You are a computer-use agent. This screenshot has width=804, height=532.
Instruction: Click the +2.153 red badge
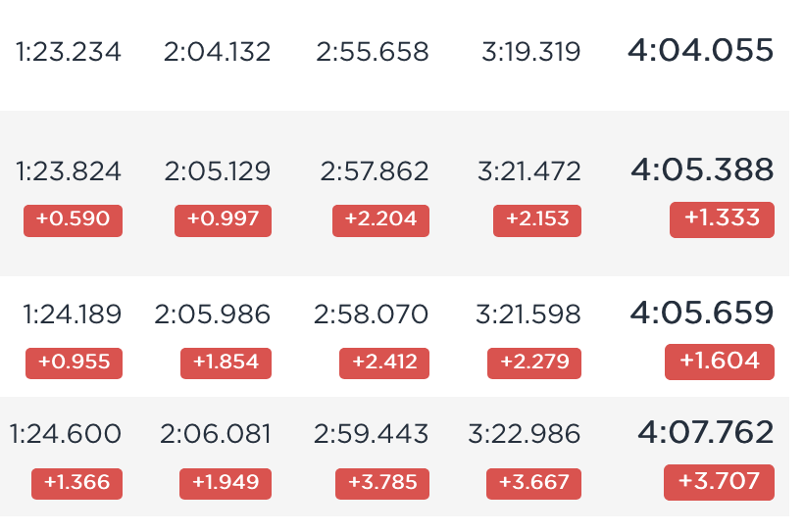click(x=537, y=220)
